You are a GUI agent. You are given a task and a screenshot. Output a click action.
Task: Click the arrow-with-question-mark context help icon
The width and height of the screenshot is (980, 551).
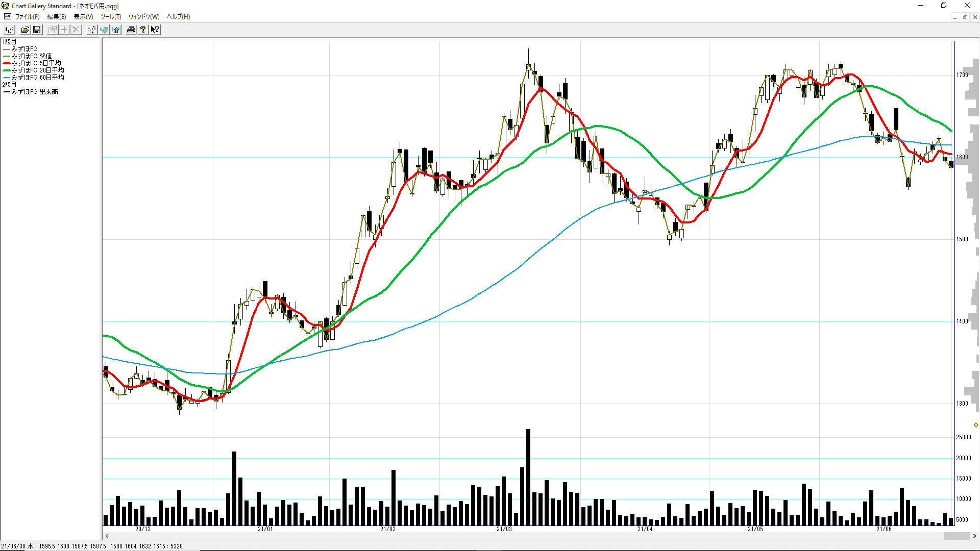click(x=155, y=30)
